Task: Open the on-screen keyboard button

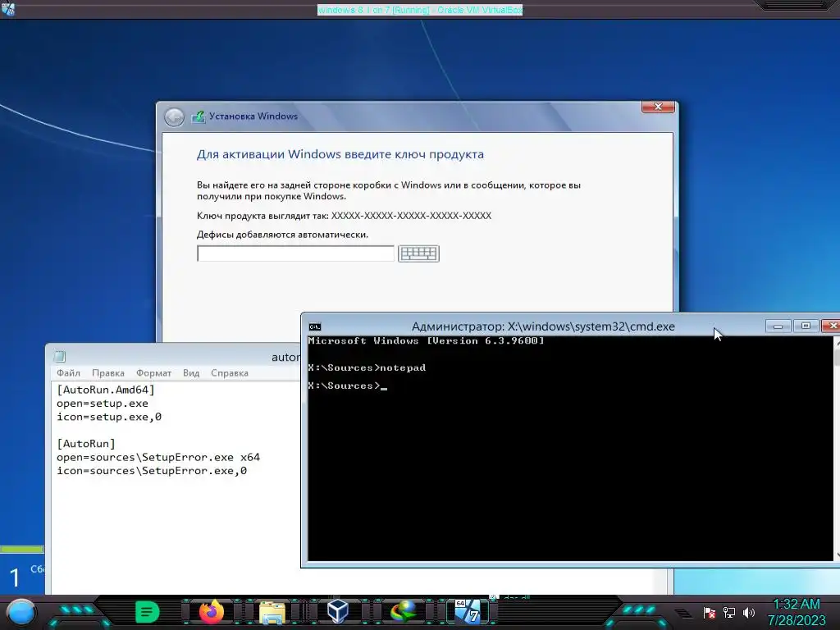Action: pos(418,253)
